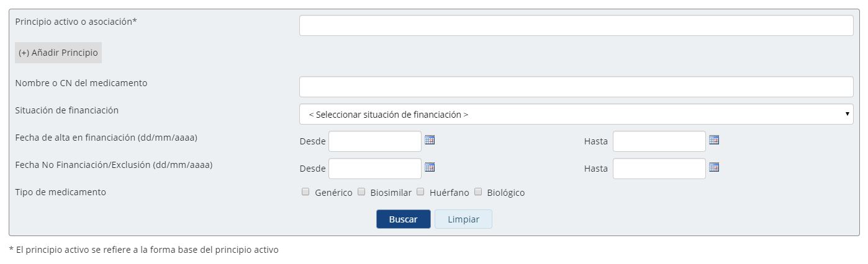Screen dimensions: 868x264
Task: Focus the Nombre o CN del medicamento field
Action: tap(576, 87)
